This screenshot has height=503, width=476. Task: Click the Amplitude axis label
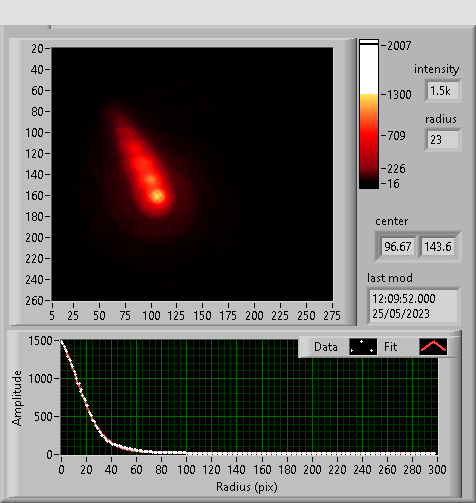click(x=17, y=398)
